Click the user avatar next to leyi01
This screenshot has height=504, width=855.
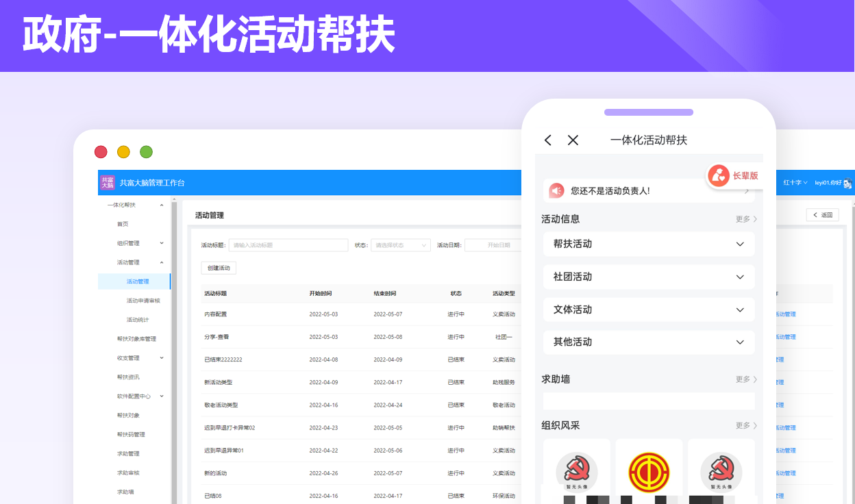[x=847, y=183]
